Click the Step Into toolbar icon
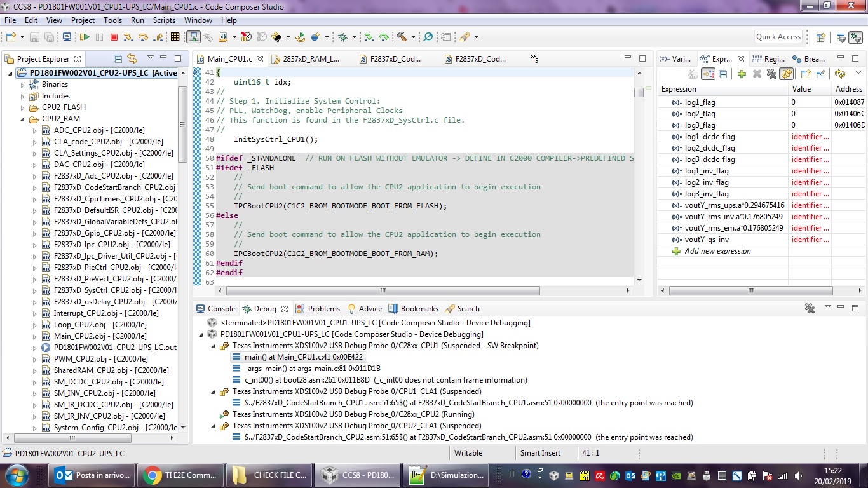The image size is (868, 488). coord(128,37)
